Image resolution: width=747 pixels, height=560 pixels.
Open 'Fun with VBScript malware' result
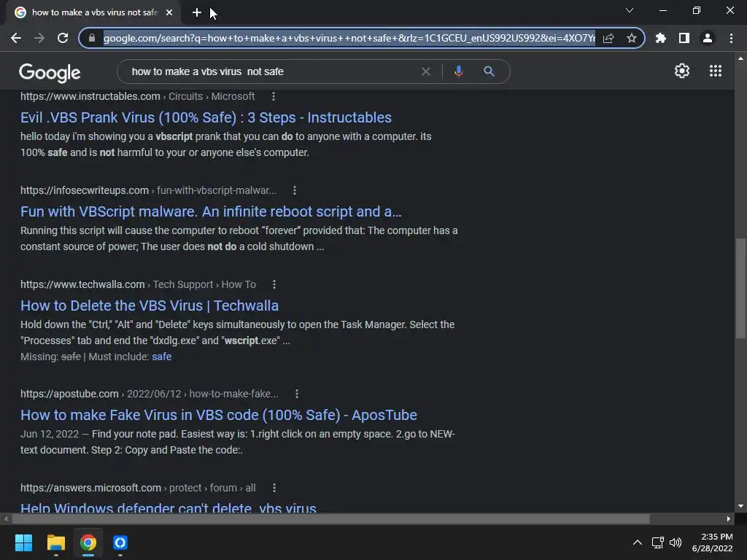pos(211,211)
